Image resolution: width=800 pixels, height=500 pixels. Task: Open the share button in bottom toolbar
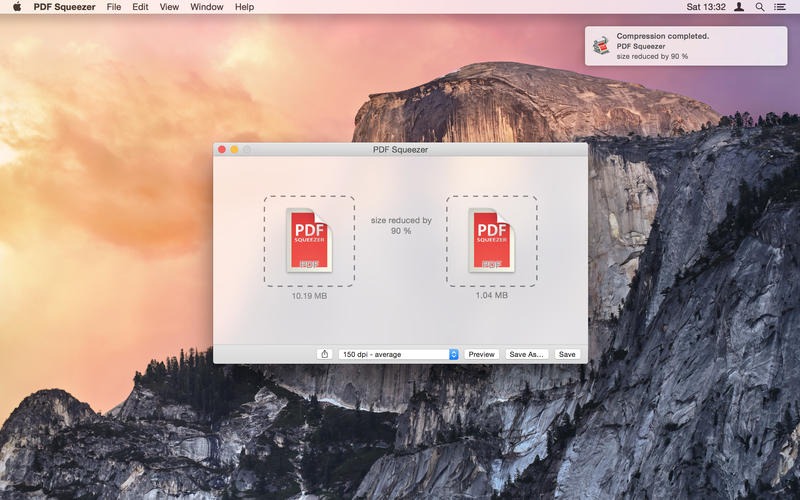coord(325,354)
